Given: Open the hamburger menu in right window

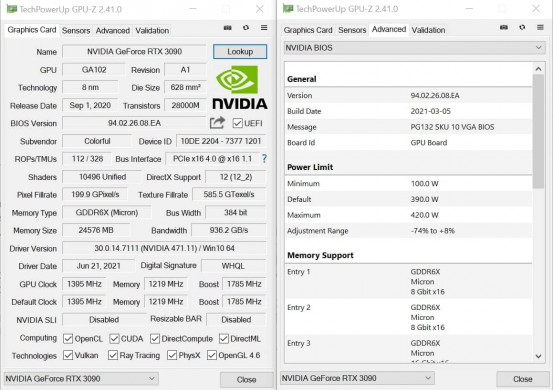Looking at the screenshot, I should [x=540, y=27].
